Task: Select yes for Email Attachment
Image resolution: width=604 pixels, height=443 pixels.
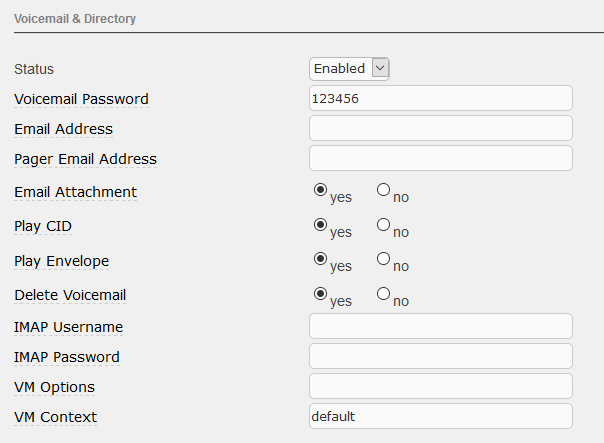Action: tap(321, 189)
